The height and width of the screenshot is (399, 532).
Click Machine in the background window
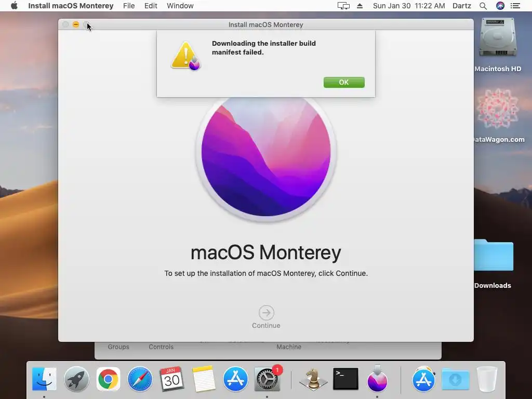(x=289, y=347)
